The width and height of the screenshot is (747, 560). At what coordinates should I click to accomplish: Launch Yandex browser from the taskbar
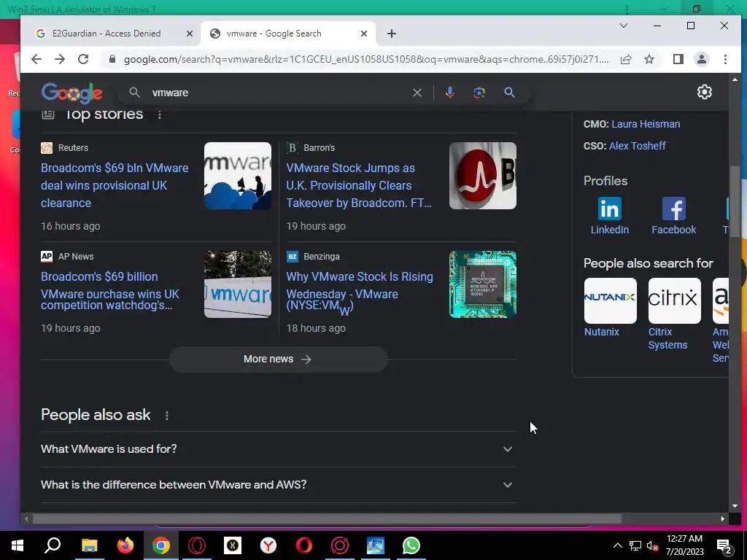click(x=268, y=545)
